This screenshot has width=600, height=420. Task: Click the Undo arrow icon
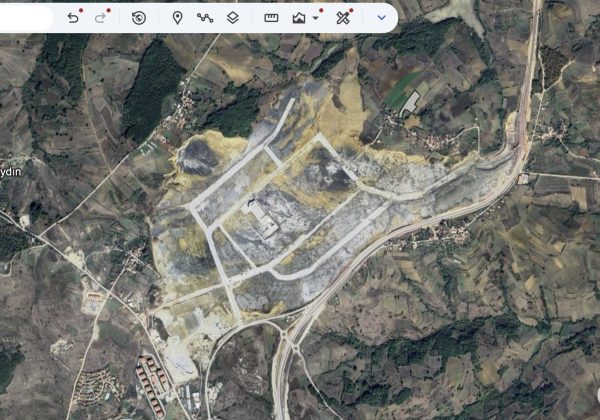(x=73, y=18)
